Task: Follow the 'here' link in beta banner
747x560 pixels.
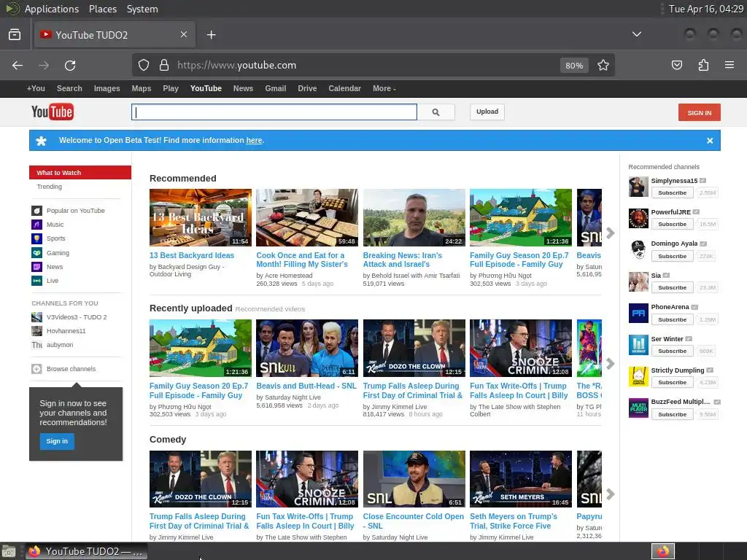Action: coord(254,141)
